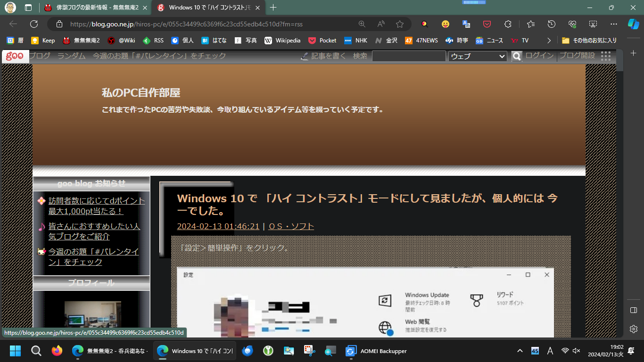This screenshot has width=644, height=362.
Task: Open the Favorites list icon
Action: 531,24
